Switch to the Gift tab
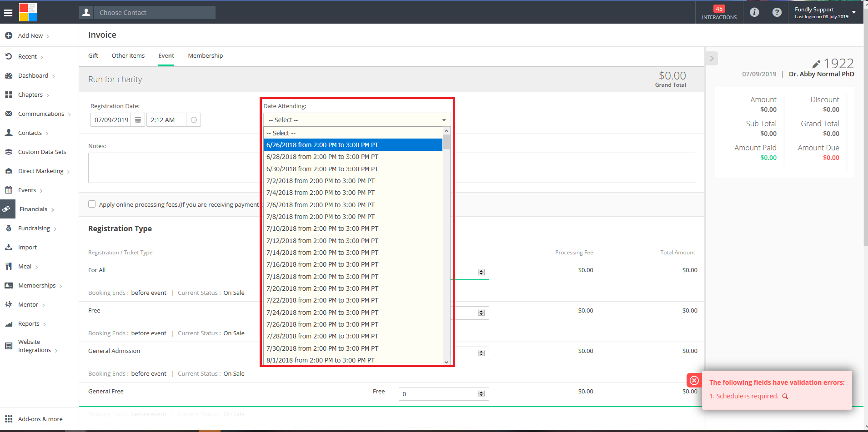868x432 pixels. point(93,55)
